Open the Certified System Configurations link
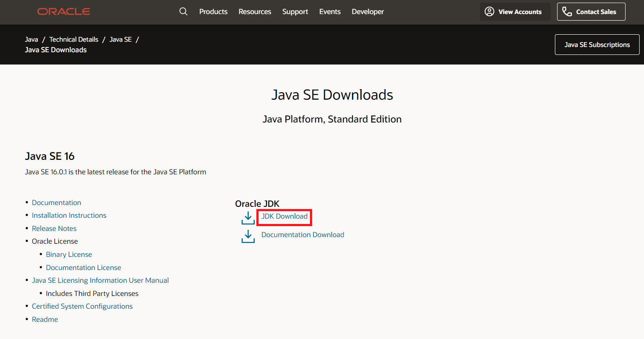The width and height of the screenshot is (644, 339). 83,307
